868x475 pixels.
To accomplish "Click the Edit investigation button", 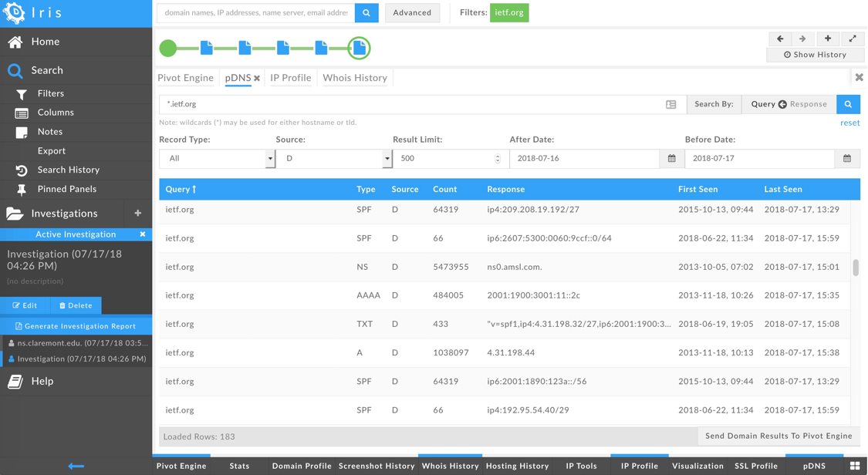I will [25, 305].
